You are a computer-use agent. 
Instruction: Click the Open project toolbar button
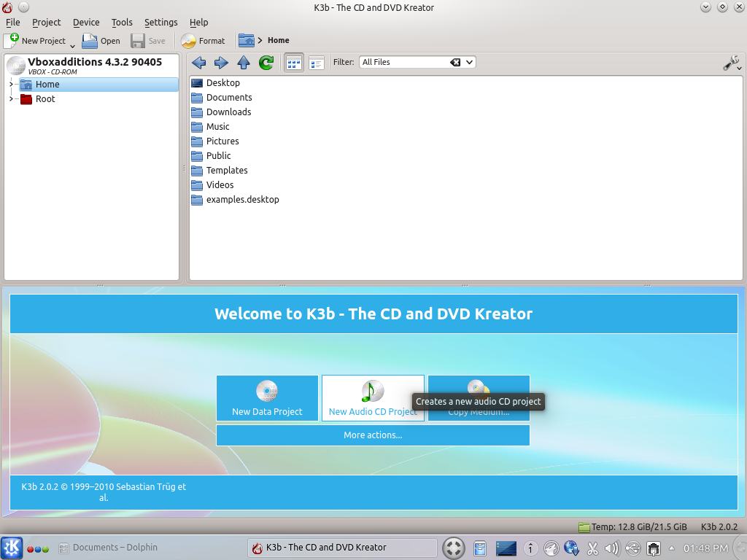pos(101,41)
